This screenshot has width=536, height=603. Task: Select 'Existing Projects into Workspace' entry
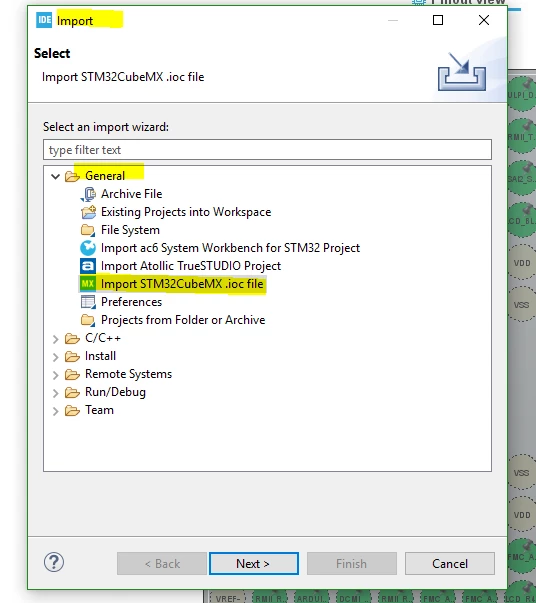point(186,212)
